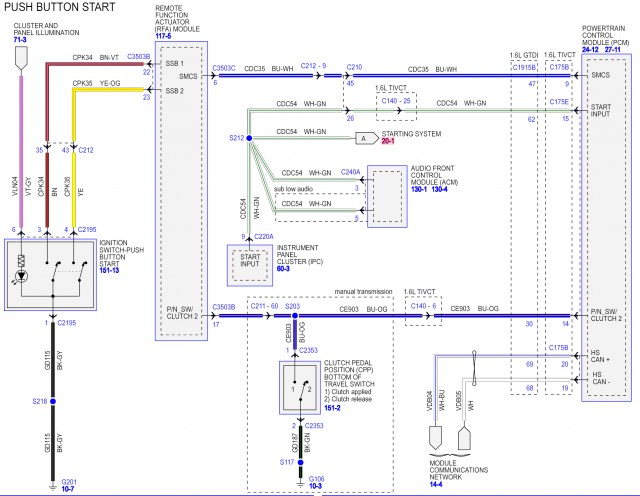Open the 151-13 ignition switch reference
This screenshot has height=496, width=640.
(x=109, y=270)
